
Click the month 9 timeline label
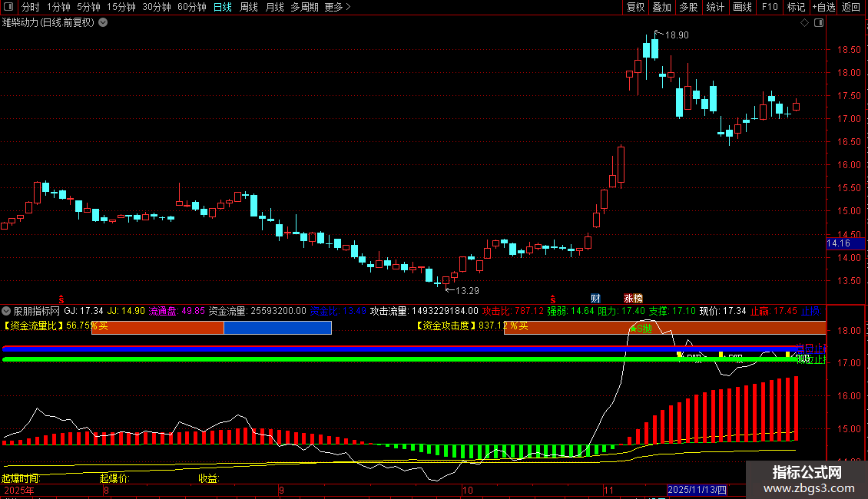tap(281, 490)
